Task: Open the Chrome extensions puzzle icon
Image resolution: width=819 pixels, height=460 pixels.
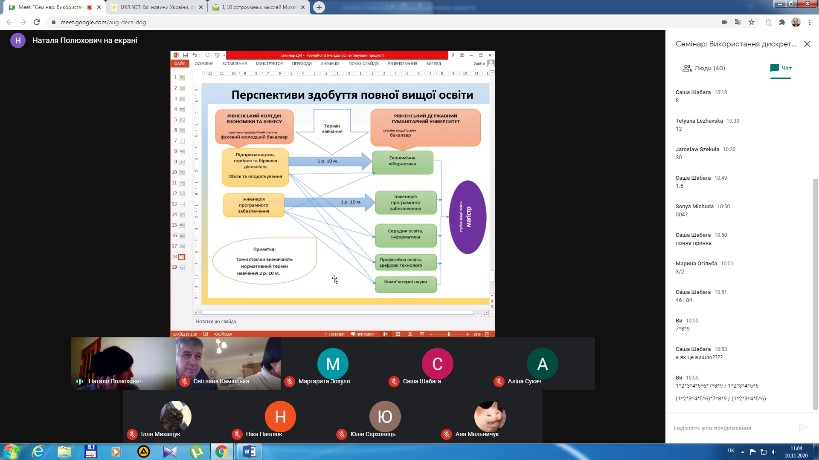Action: pyautogui.click(x=781, y=22)
